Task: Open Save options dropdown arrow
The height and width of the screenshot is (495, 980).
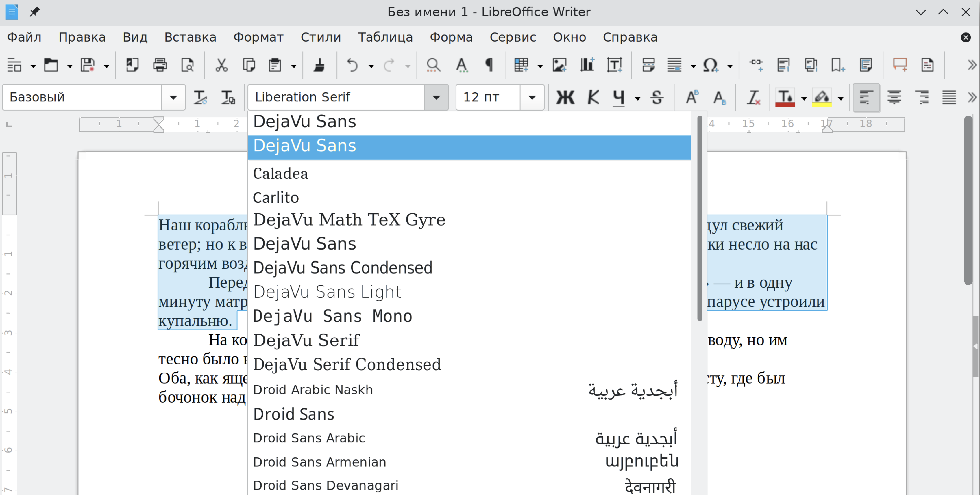Action: pyautogui.click(x=106, y=66)
